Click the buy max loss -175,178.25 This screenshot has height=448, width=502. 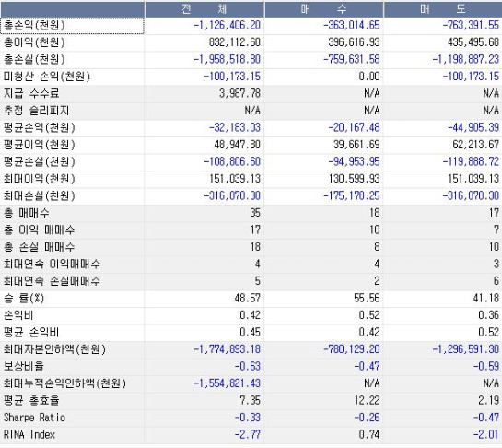tap(352, 195)
